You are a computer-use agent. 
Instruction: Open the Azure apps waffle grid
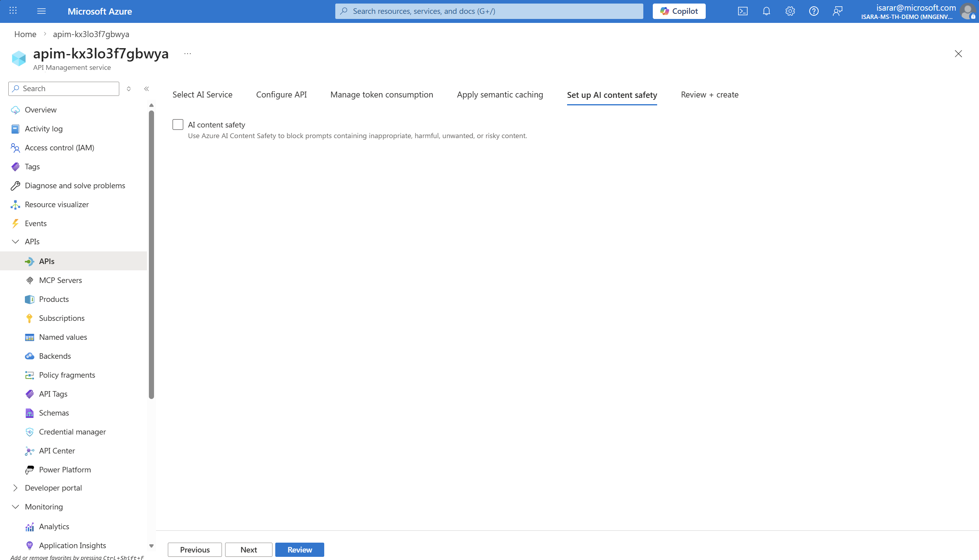[13, 11]
